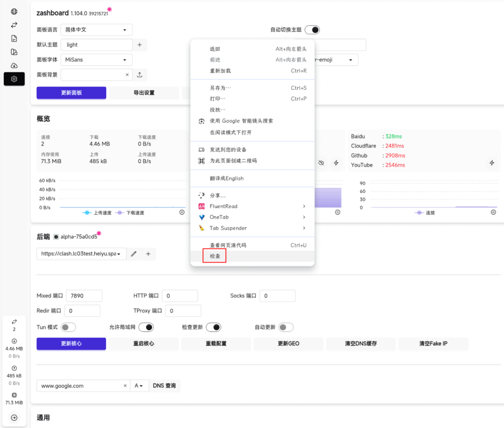Click plus icon next to default theme
504x428 pixels.
click(x=140, y=45)
